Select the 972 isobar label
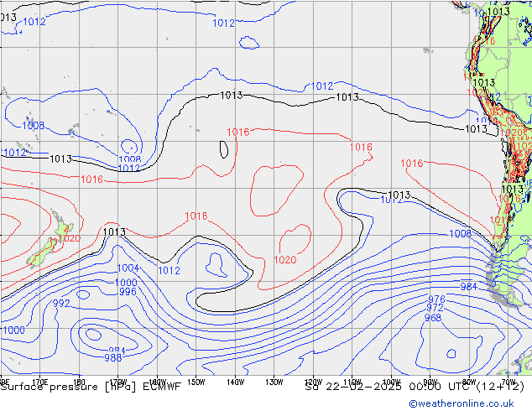 click(x=435, y=308)
